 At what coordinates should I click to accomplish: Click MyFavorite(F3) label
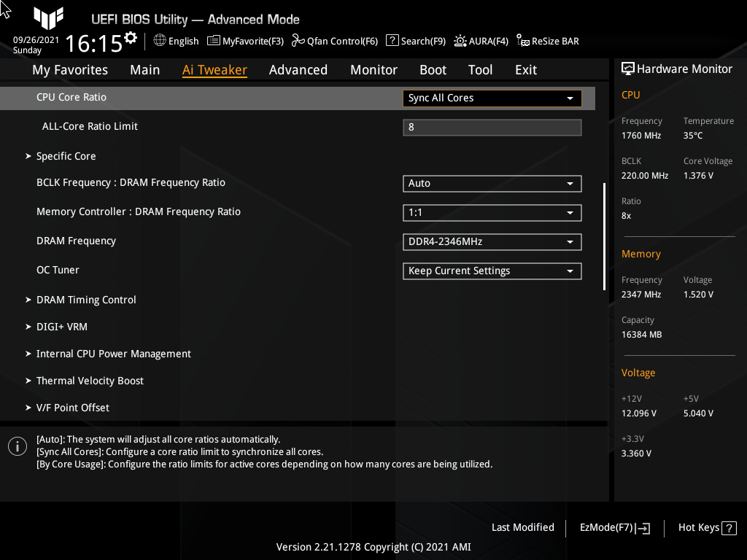253,42
